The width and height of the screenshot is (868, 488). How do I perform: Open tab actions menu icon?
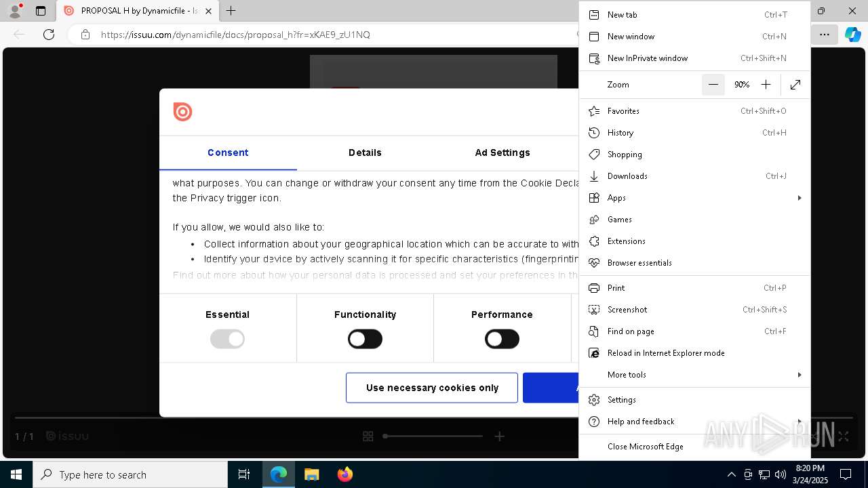tap(41, 11)
